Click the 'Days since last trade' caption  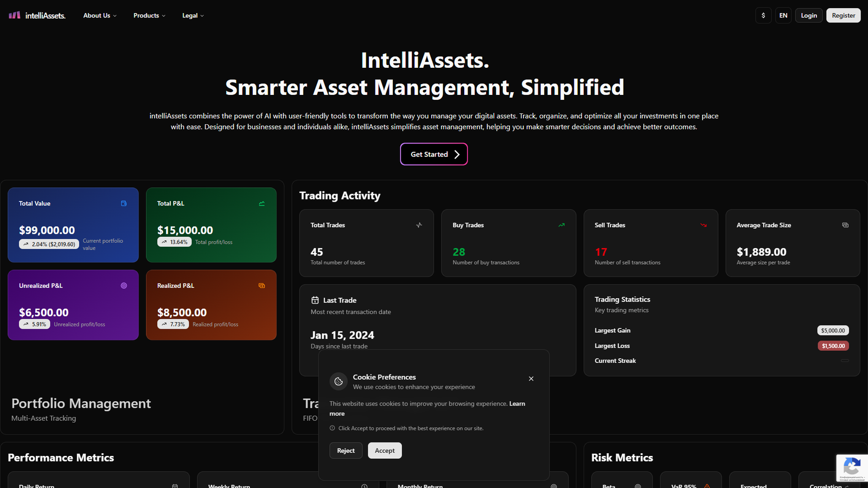coord(339,346)
